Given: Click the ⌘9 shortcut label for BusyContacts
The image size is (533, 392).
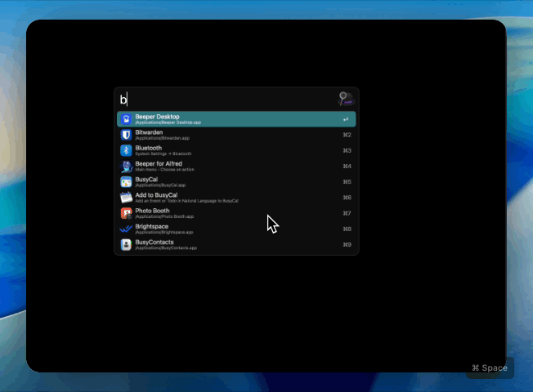Looking at the screenshot, I should pyautogui.click(x=347, y=244).
